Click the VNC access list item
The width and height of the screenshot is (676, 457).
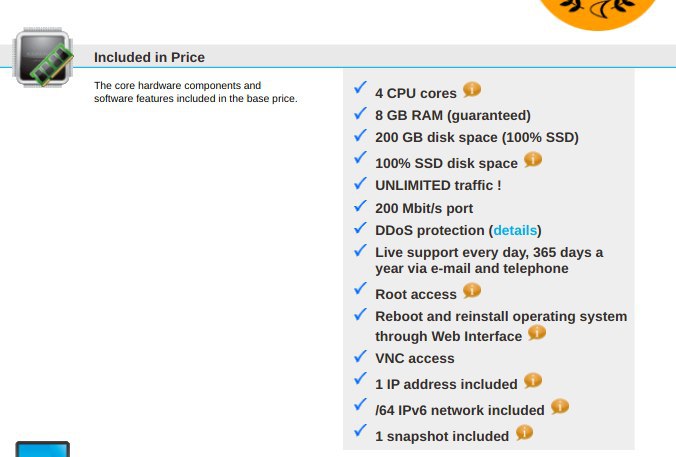tap(415, 358)
